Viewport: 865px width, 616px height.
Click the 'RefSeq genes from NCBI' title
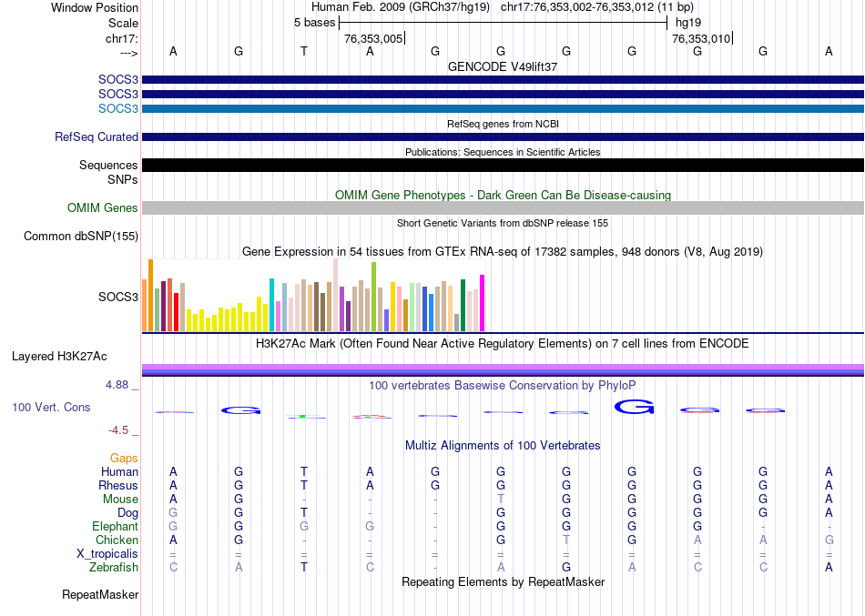point(503,124)
